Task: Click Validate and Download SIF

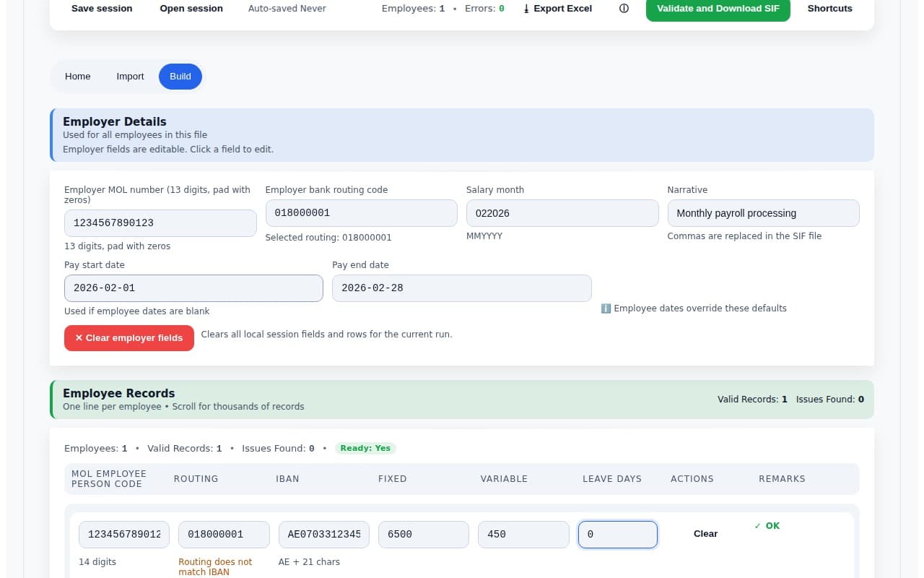Action: (x=718, y=8)
